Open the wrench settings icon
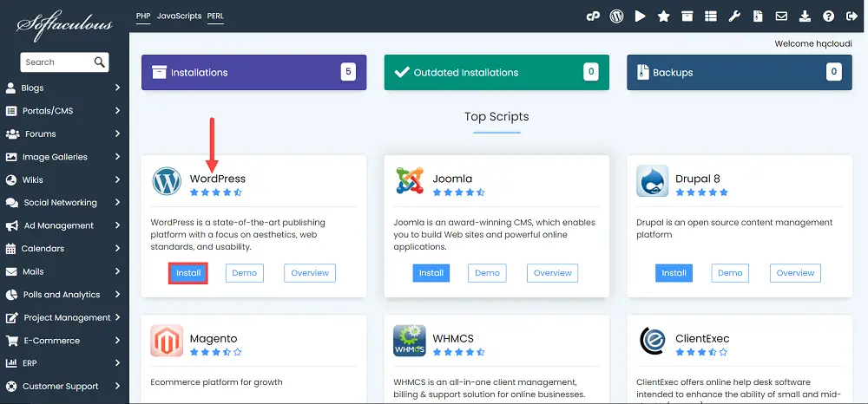The width and height of the screenshot is (868, 404). pyautogui.click(x=734, y=16)
